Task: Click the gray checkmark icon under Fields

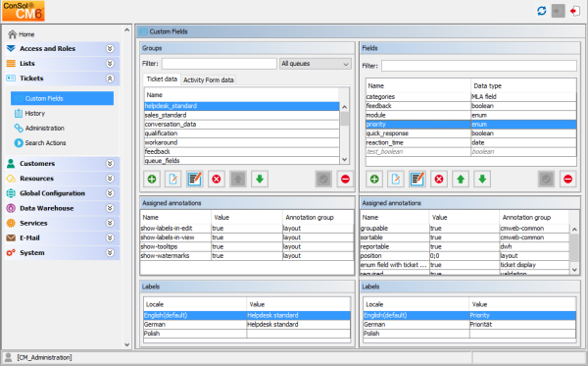Action: tap(547, 179)
